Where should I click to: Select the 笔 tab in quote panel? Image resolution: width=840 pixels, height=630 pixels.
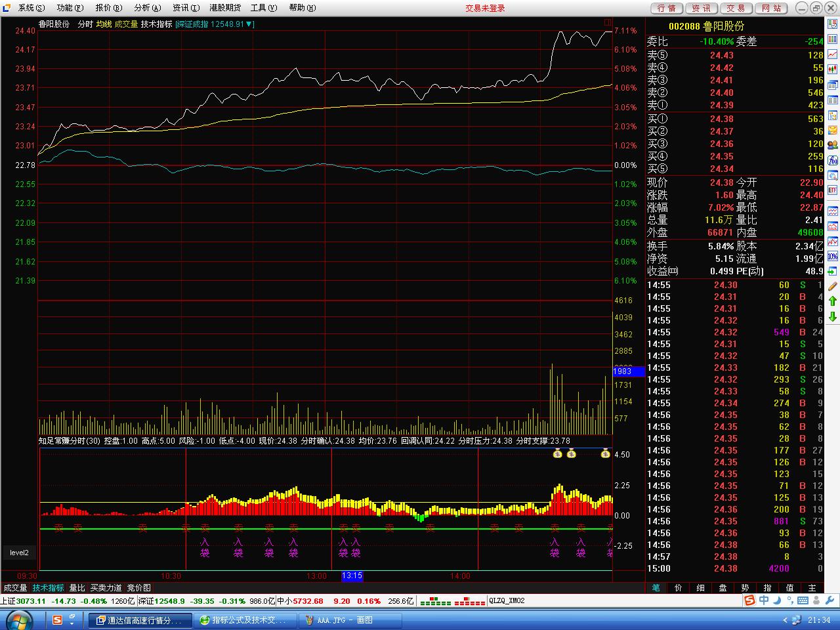point(656,588)
